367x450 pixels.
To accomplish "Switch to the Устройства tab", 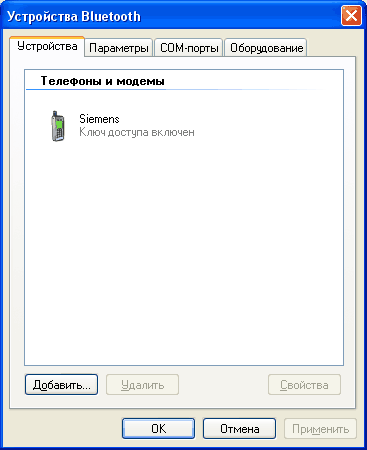I will pos(47,46).
